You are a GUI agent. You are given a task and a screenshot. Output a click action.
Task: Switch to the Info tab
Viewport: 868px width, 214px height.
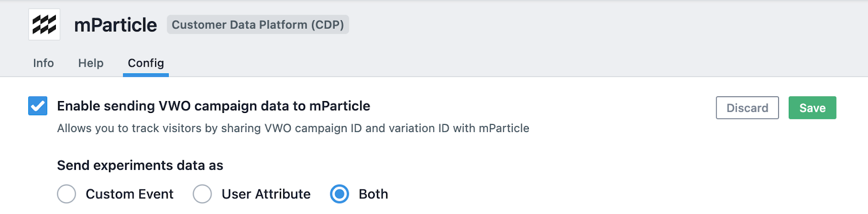[43, 63]
